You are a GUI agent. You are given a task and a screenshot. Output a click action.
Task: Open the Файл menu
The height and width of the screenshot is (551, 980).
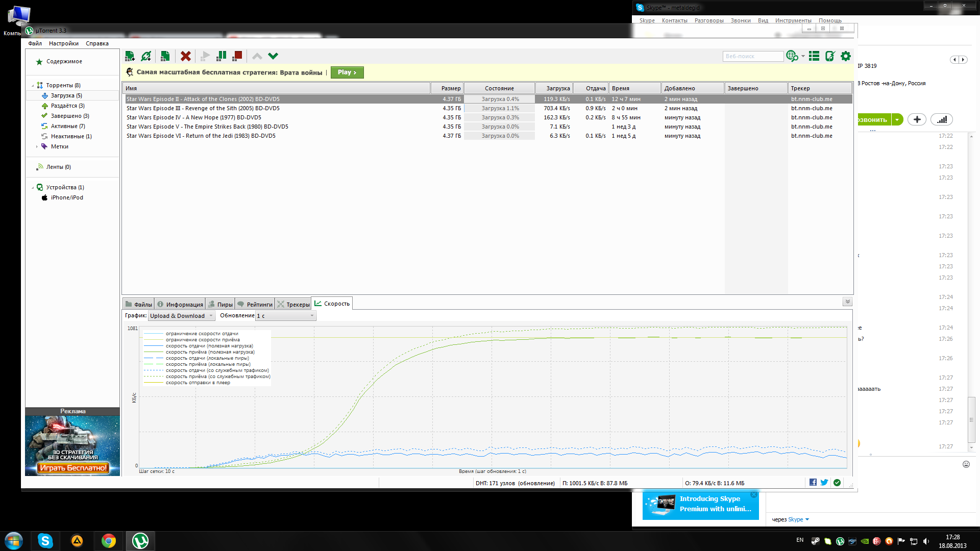tap(35, 43)
